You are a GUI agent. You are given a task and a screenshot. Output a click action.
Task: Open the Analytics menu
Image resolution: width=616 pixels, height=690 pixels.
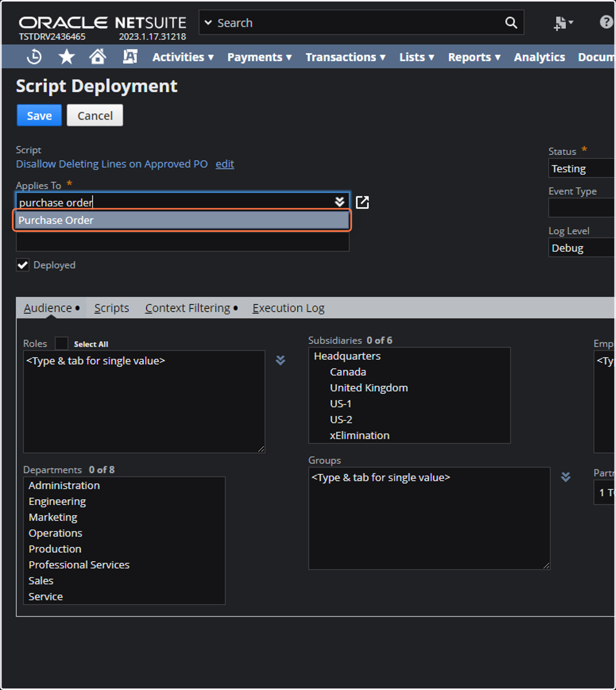pos(540,57)
